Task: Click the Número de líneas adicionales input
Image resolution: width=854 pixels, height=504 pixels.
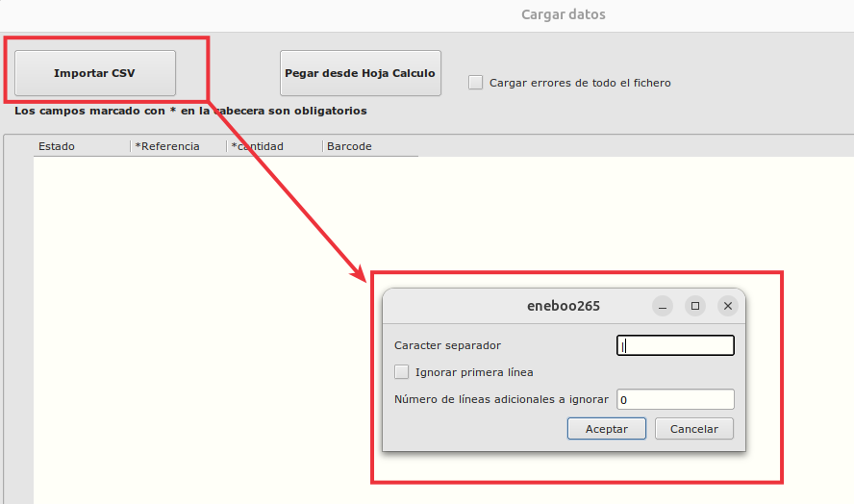Action: pyautogui.click(x=675, y=399)
